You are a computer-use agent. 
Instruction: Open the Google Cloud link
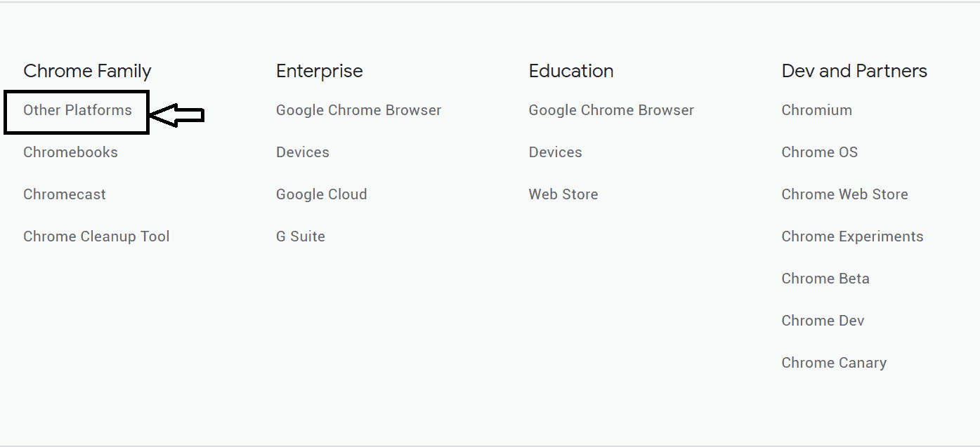click(x=321, y=194)
